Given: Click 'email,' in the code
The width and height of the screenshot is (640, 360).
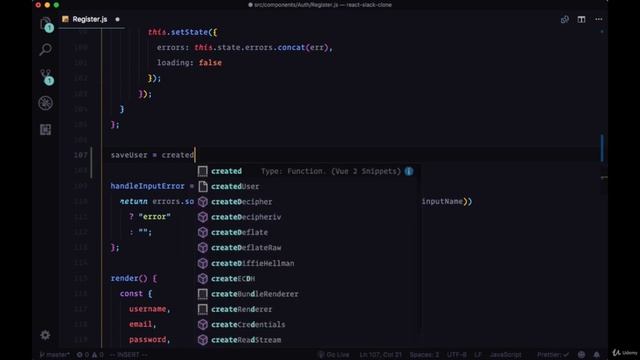Looking at the screenshot, I should pyautogui.click(x=143, y=324).
